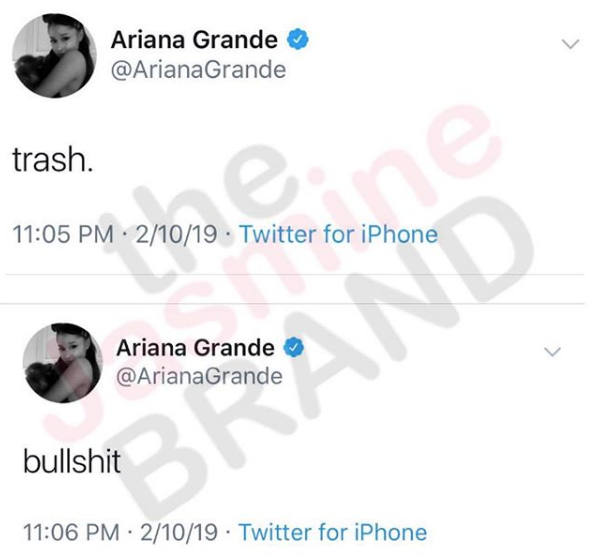Expand the top tweet's options chevron

pyautogui.click(x=570, y=44)
